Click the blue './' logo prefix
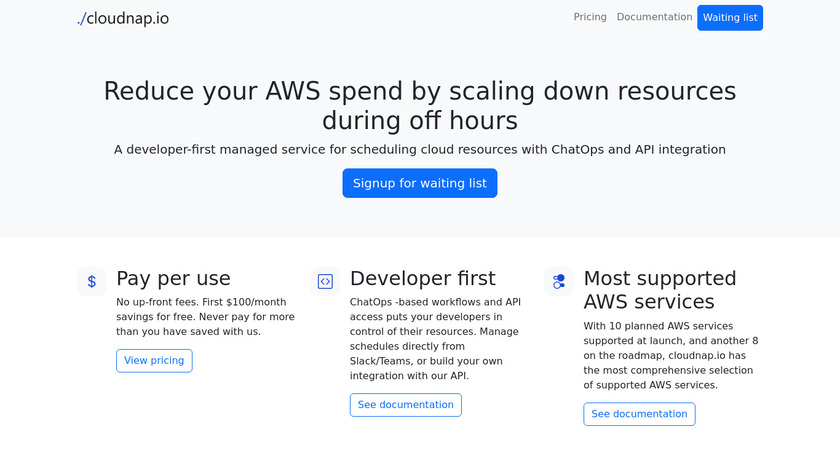The image size is (840, 472). pos(81,18)
